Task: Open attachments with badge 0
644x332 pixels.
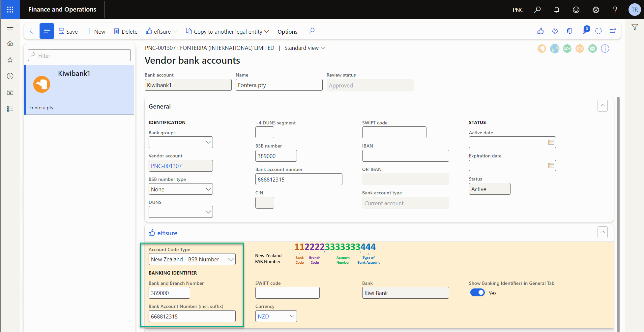Action: click(x=585, y=30)
